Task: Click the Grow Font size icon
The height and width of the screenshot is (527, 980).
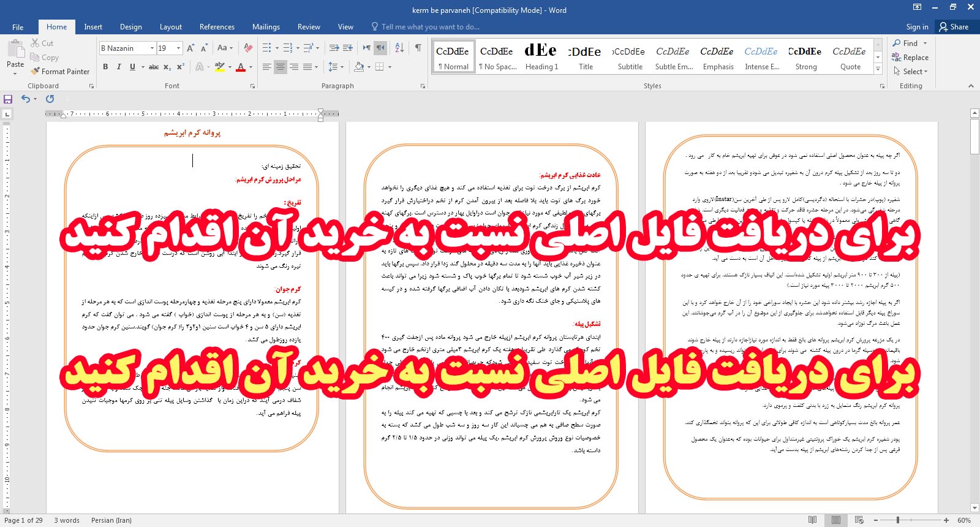Action: [x=190, y=48]
